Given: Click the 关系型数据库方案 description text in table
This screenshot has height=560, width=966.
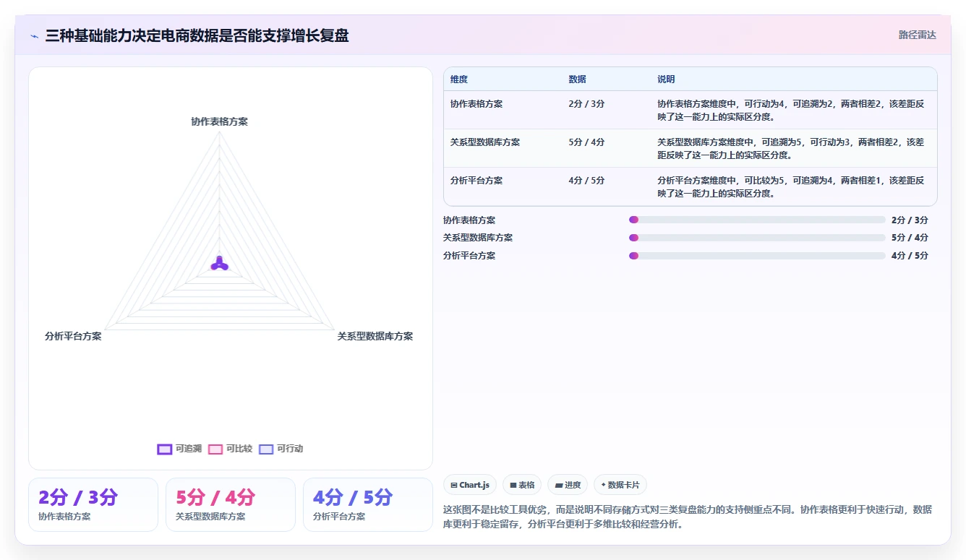Looking at the screenshot, I should [792, 149].
